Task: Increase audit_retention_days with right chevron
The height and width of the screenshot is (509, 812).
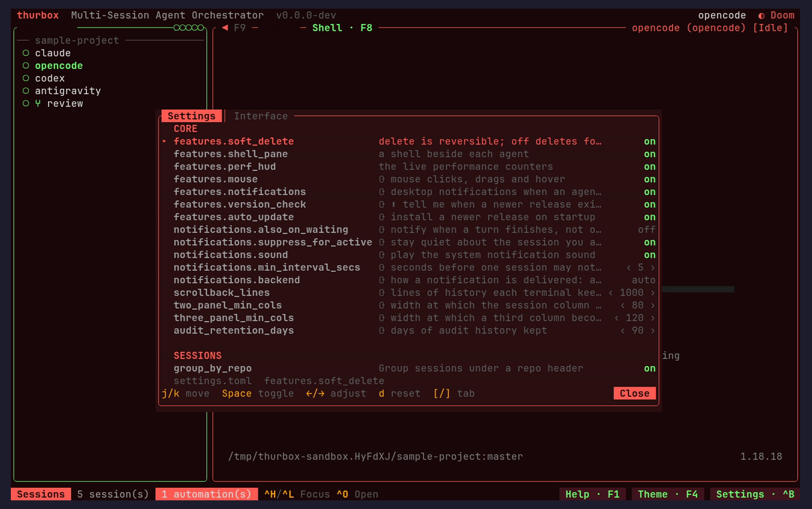Action: point(653,330)
